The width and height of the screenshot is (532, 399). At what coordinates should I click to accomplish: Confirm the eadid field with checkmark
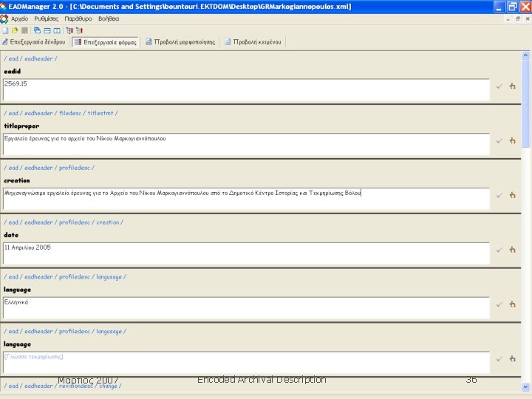click(x=499, y=86)
